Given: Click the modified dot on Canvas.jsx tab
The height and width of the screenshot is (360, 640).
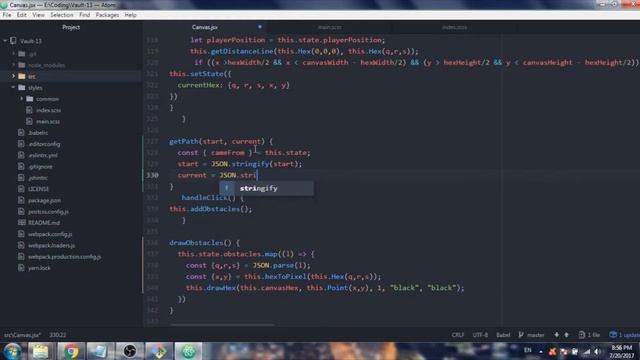Looking at the screenshot, I should point(260,27).
